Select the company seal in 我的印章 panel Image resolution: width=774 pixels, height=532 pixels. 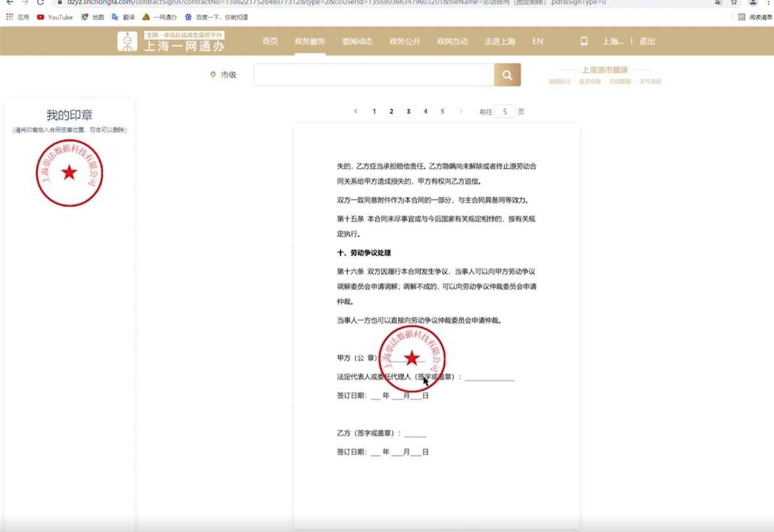pyautogui.click(x=69, y=173)
